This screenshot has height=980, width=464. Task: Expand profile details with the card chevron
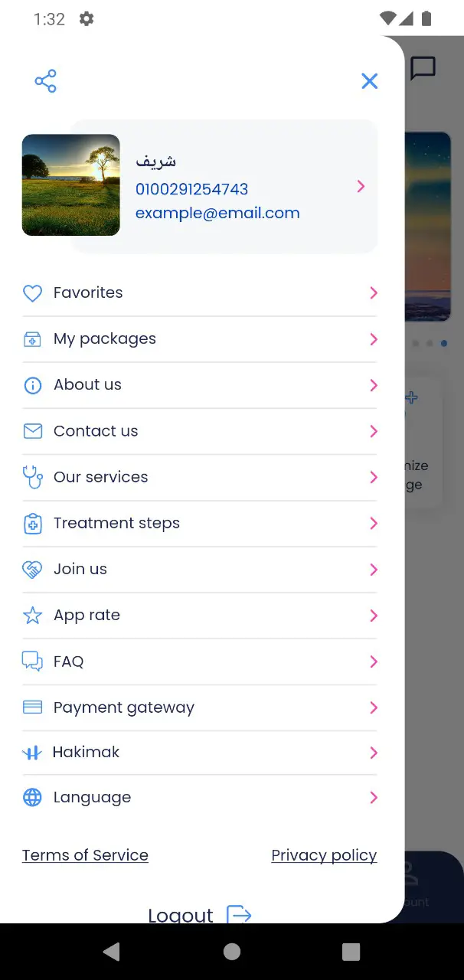361,186
